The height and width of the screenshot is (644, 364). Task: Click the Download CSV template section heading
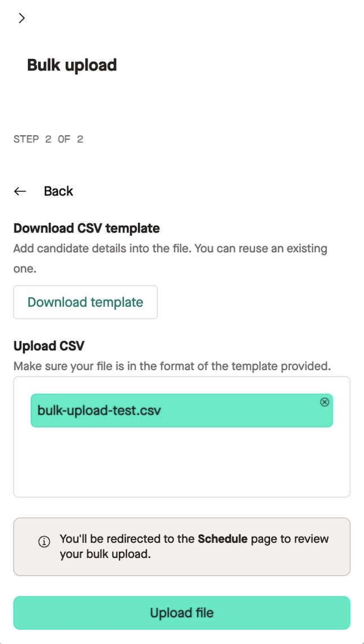pos(87,228)
